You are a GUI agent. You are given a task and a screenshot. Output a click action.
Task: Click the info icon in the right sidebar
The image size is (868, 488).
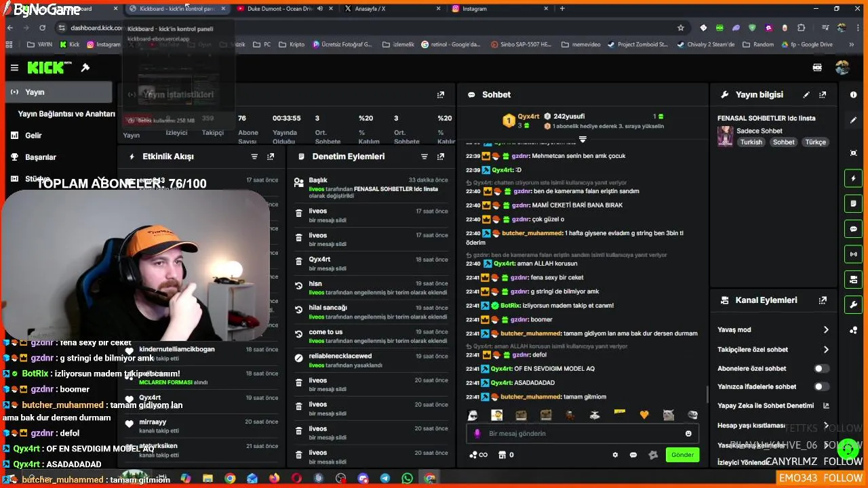(x=853, y=95)
